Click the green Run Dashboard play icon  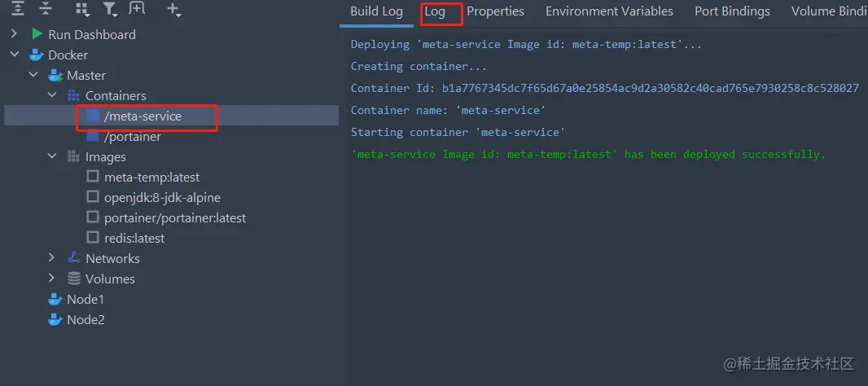(37, 34)
